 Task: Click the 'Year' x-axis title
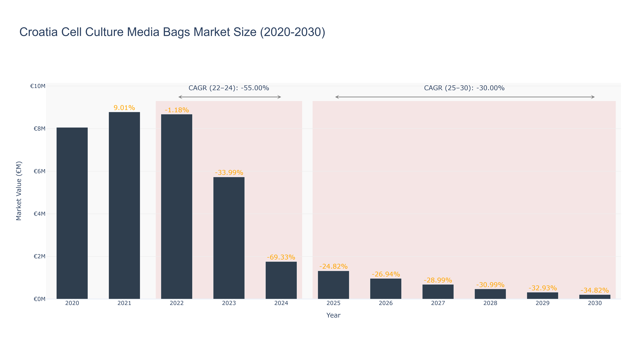333,315
